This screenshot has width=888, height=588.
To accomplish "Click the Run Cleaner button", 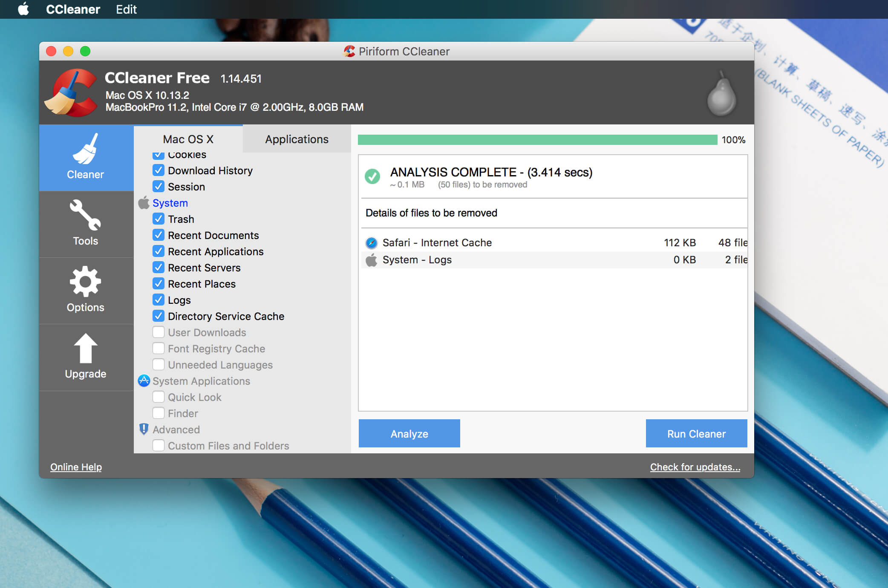I will (696, 433).
